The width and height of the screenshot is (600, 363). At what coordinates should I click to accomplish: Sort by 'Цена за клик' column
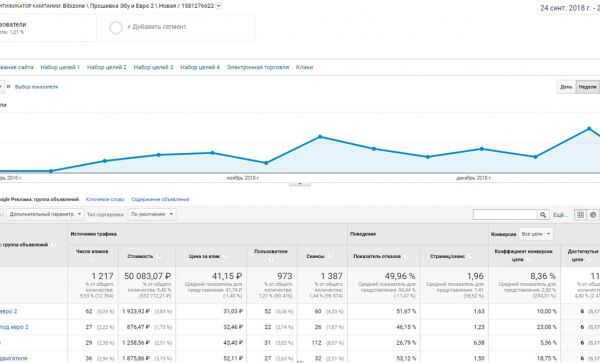click(204, 256)
